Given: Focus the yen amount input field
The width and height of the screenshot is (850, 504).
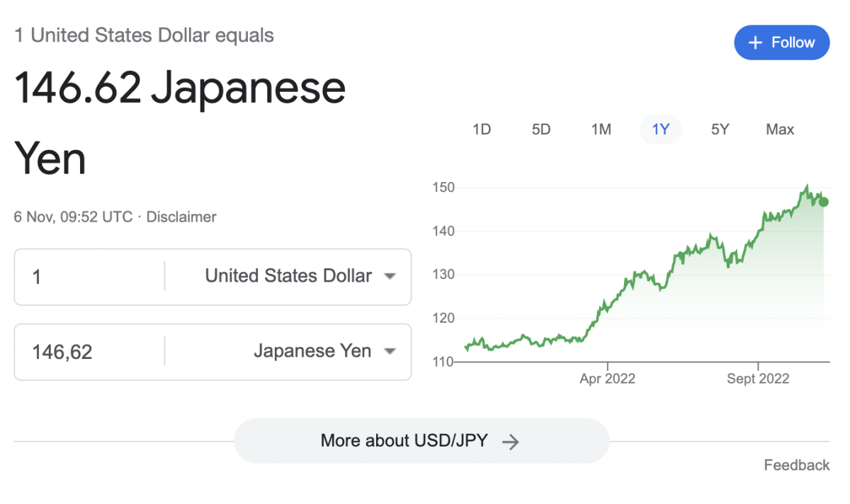Looking at the screenshot, I should 89,351.
